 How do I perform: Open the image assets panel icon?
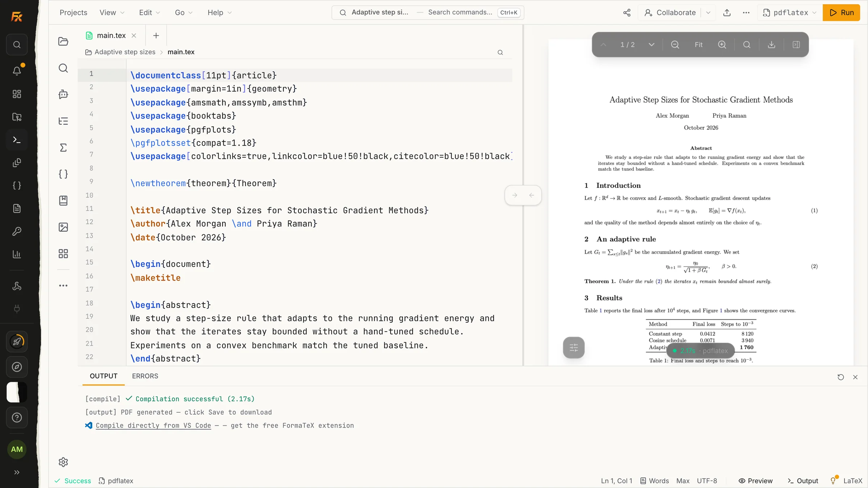tap(63, 227)
